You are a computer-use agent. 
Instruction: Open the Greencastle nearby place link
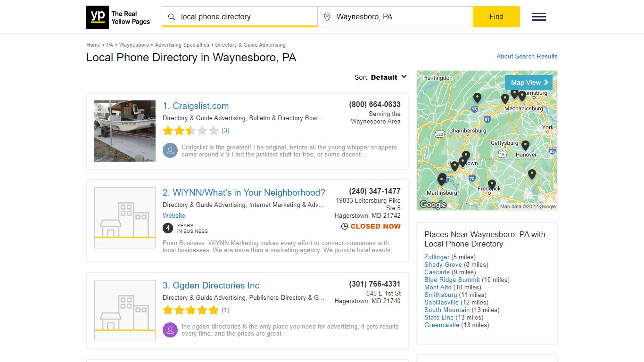442,325
